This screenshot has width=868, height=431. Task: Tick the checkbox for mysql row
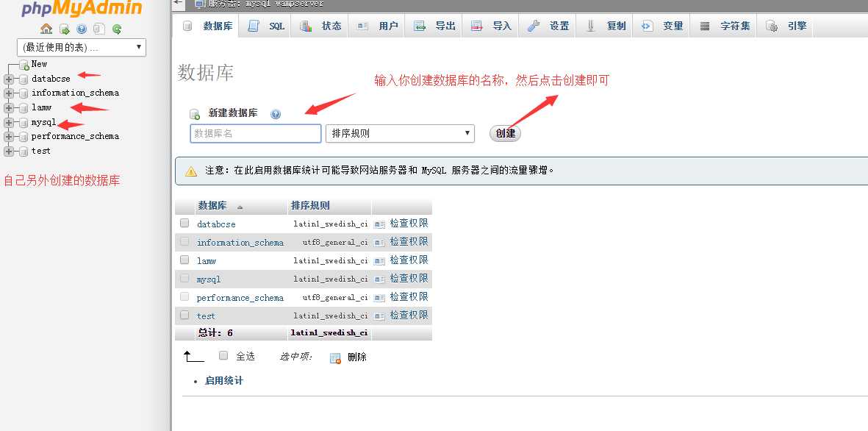pyautogui.click(x=185, y=278)
